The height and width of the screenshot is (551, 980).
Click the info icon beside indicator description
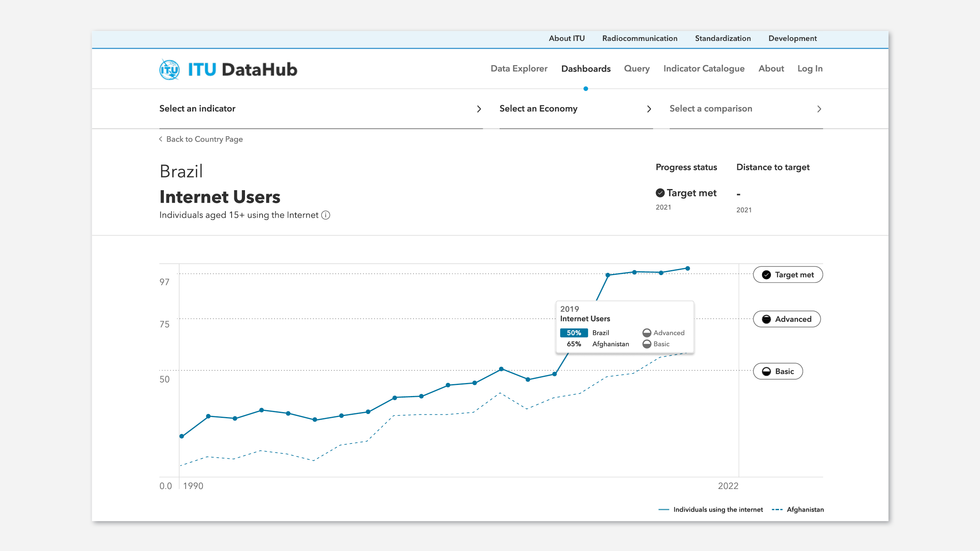click(326, 215)
